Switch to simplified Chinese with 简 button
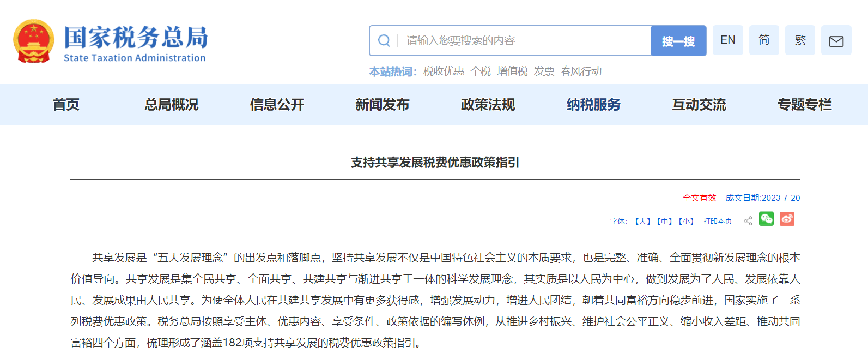This screenshot has height=353, width=868. tap(764, 40)
